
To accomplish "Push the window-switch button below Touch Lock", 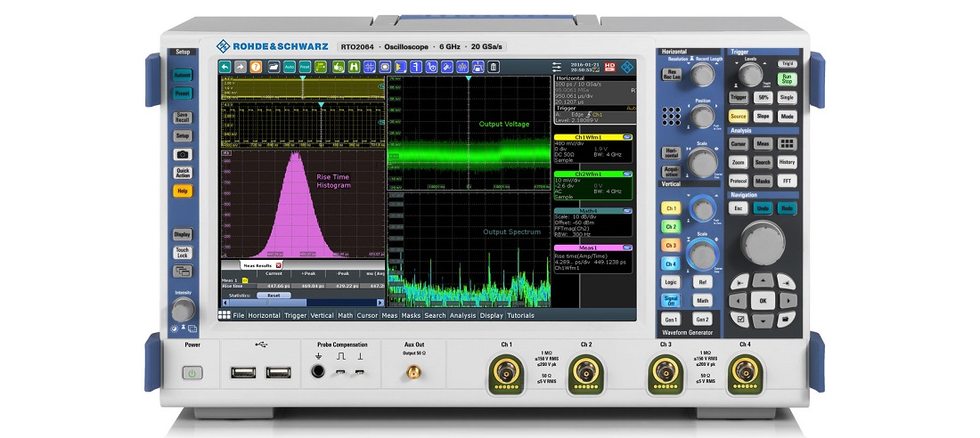I will coord(183,272).
